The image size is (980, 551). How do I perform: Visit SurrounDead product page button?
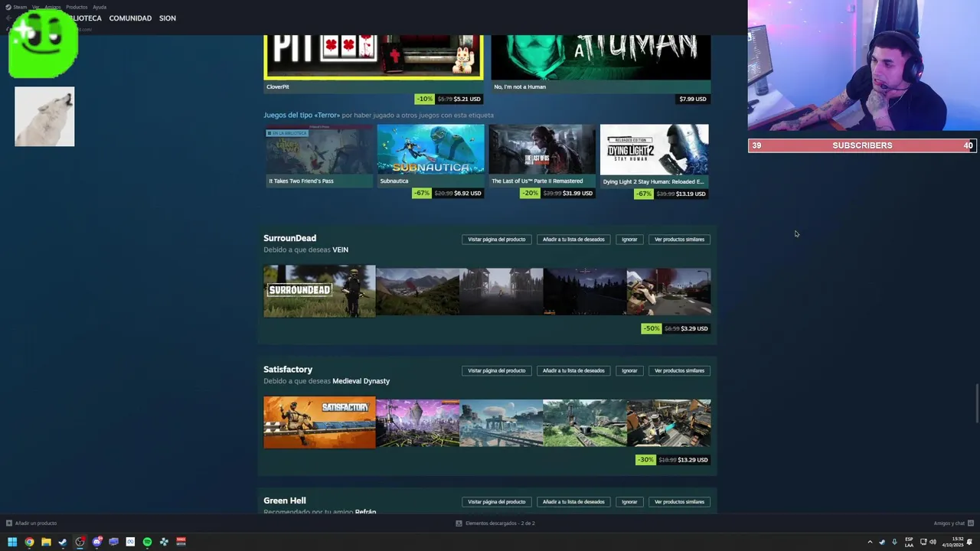[497, 240]
